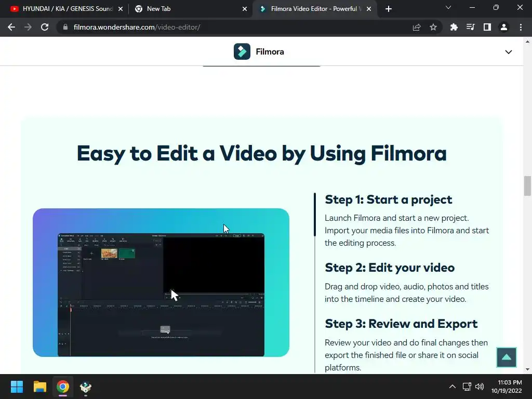Viewport: 532px width, 399px height.
Task: Click the Chrome taskbar icon
Action: pos(63,387)
